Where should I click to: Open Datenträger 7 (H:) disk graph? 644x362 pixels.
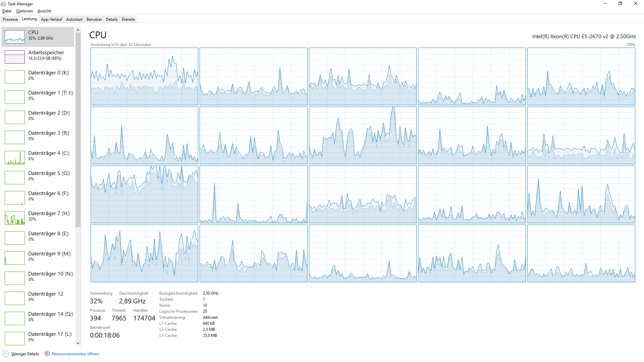[15, 218]
